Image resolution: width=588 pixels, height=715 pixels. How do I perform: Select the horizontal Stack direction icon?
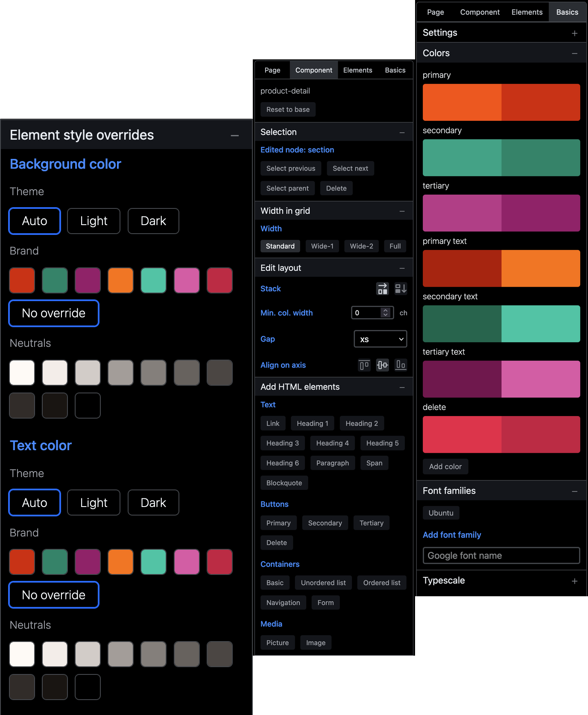[382, 289]
